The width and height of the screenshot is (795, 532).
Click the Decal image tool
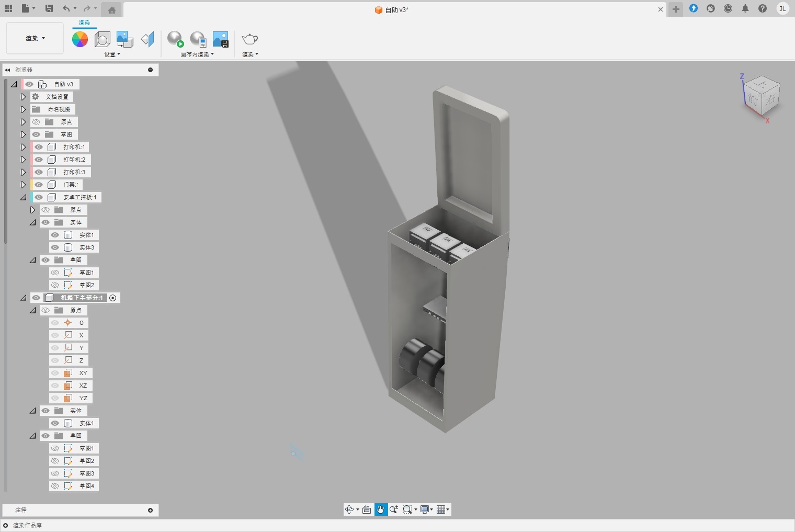[124, 39]
